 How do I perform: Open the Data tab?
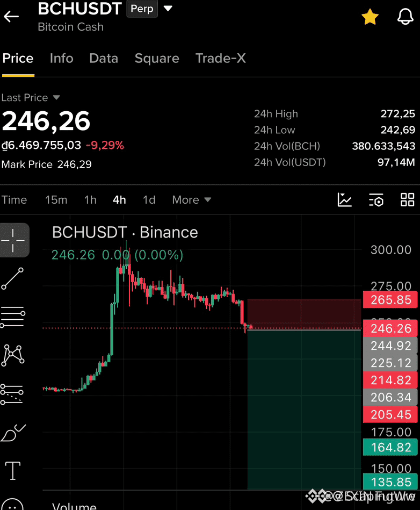[x=104, y=59]
